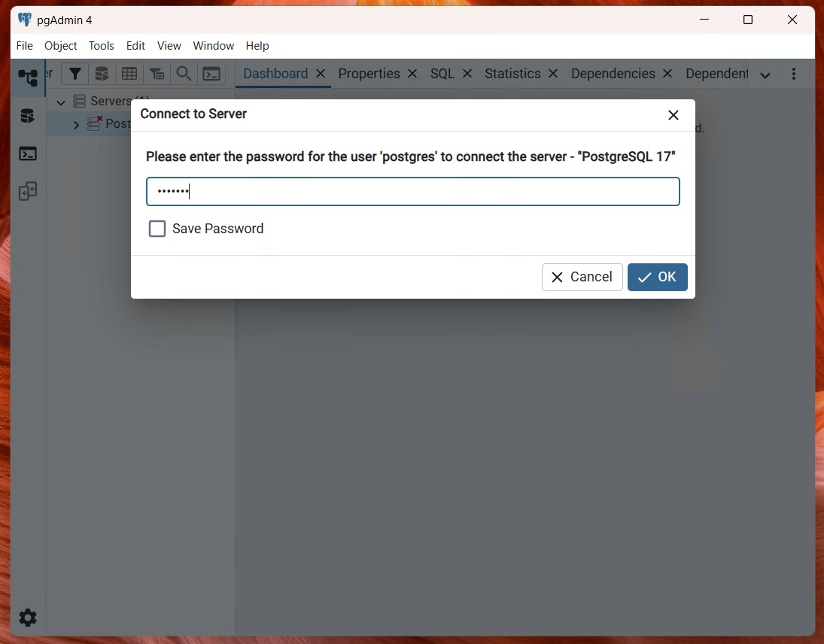The image size is (824, 644).
Task: Open the tab overflow dropdown chevron
Action: 765,75
